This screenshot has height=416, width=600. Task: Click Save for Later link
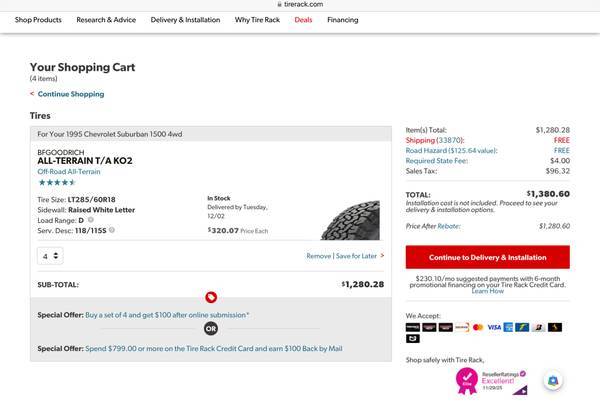(356, 256)
